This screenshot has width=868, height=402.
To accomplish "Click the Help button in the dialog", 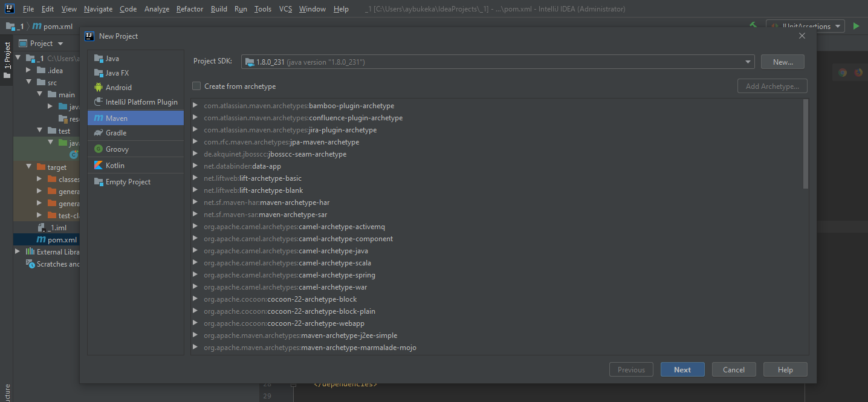I will [x=785, y=370].
